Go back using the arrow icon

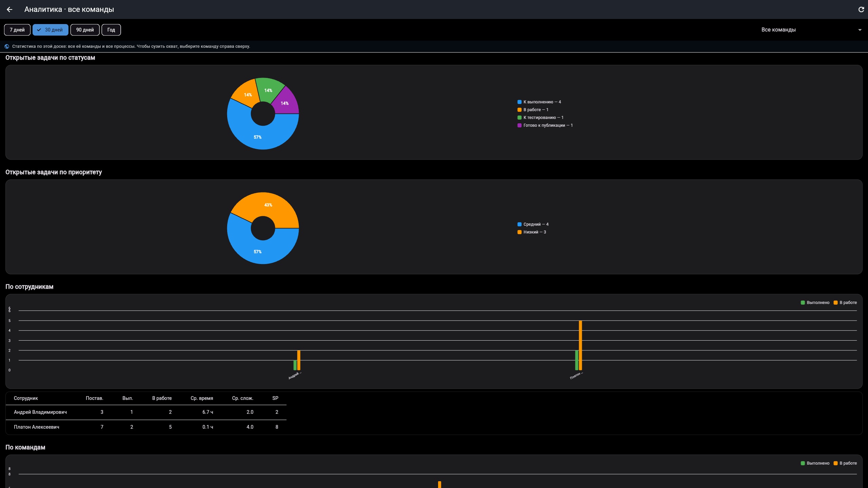coord(9,9)
